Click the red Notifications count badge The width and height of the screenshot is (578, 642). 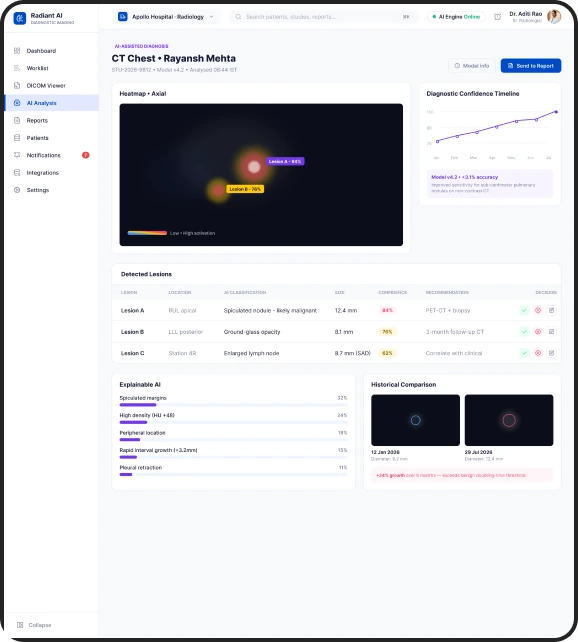[x=86, y=155]
